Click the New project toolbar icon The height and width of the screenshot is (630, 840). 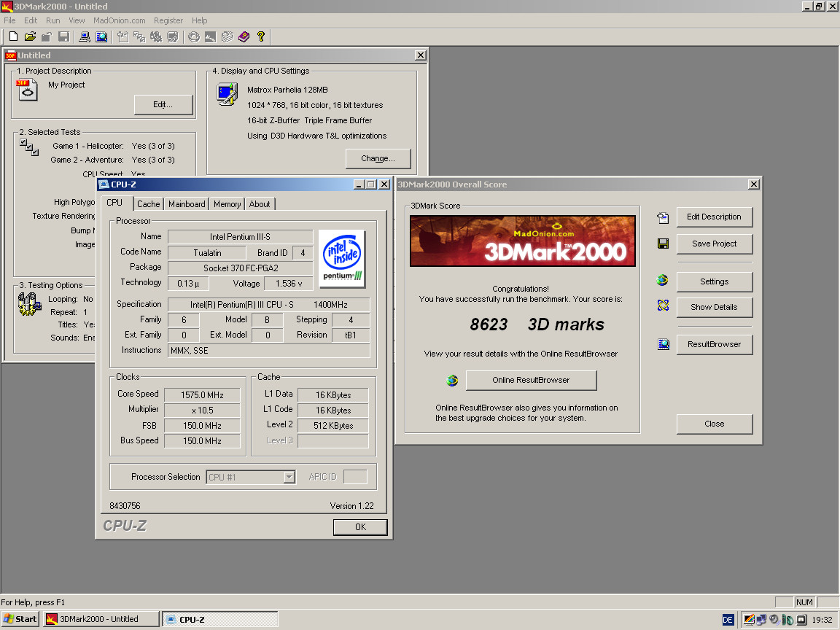point(14,36)
